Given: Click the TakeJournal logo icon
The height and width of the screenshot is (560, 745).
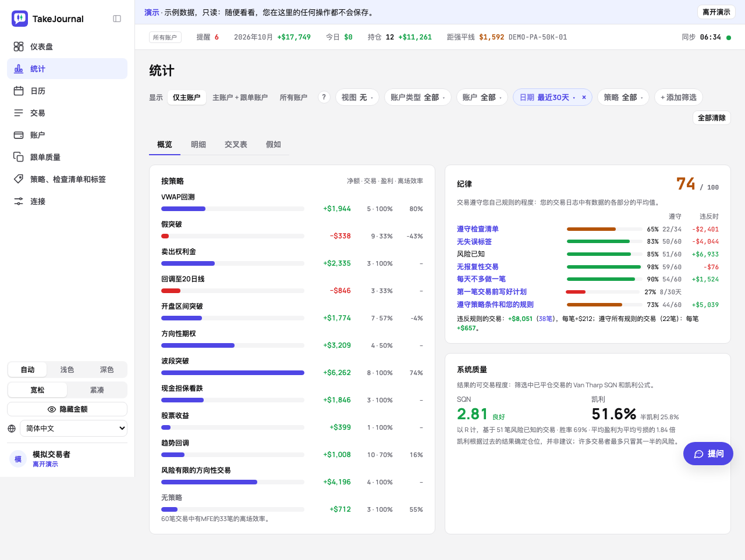Looking at the screenshot, I should tap(20, 19).
